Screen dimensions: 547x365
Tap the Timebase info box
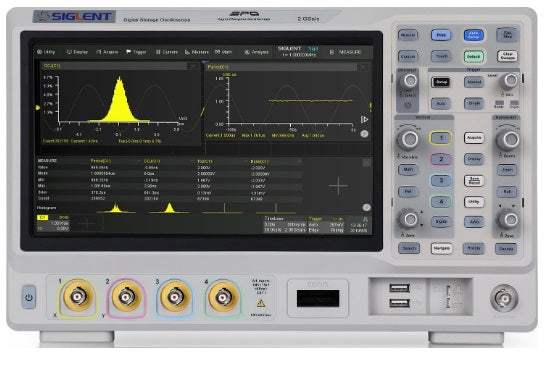pyautogui.click(x=285, y=225)
